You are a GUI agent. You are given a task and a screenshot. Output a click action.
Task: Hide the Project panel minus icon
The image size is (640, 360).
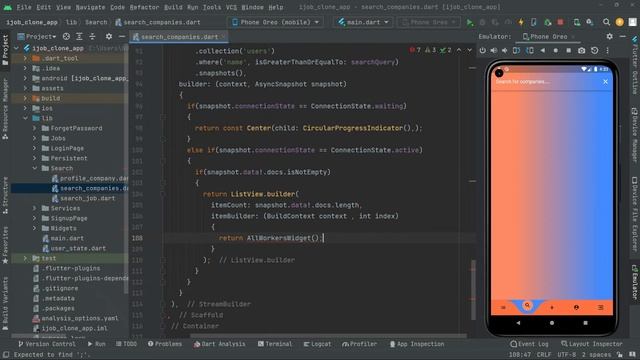pos(122,36)
